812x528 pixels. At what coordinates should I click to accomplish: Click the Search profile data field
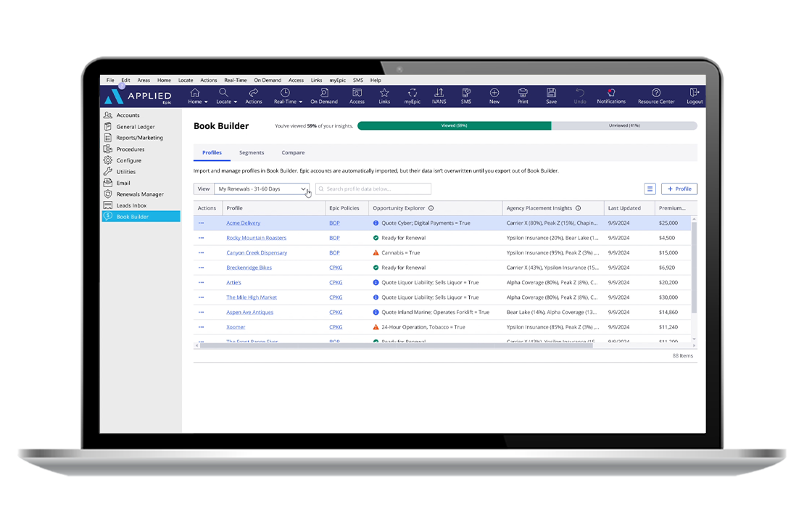point(373,189)
